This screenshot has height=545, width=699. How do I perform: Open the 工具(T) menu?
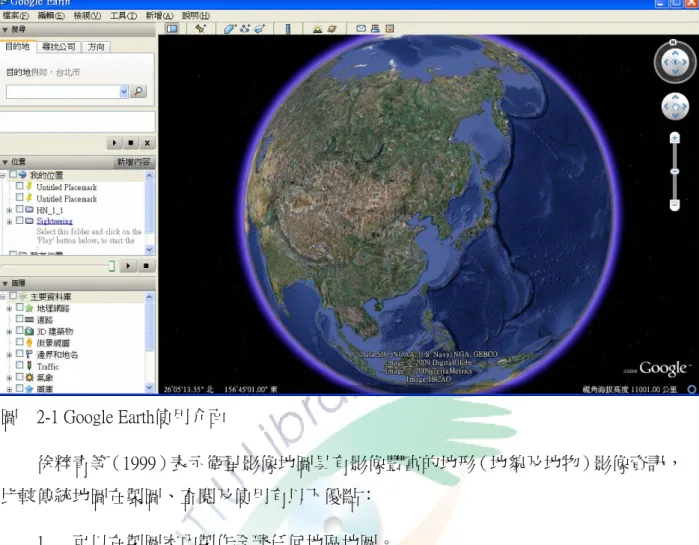[x=123, y=16]
